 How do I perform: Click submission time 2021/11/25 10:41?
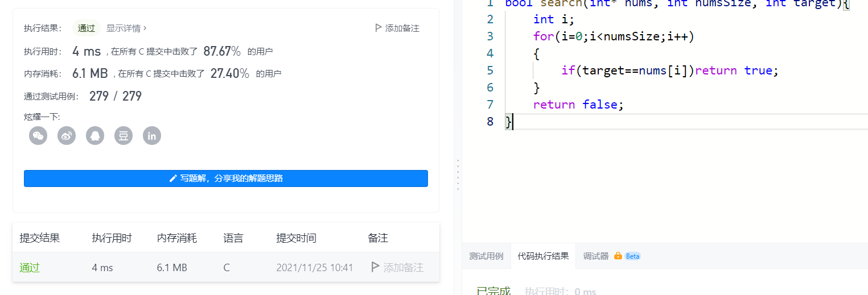coord(315,268)
